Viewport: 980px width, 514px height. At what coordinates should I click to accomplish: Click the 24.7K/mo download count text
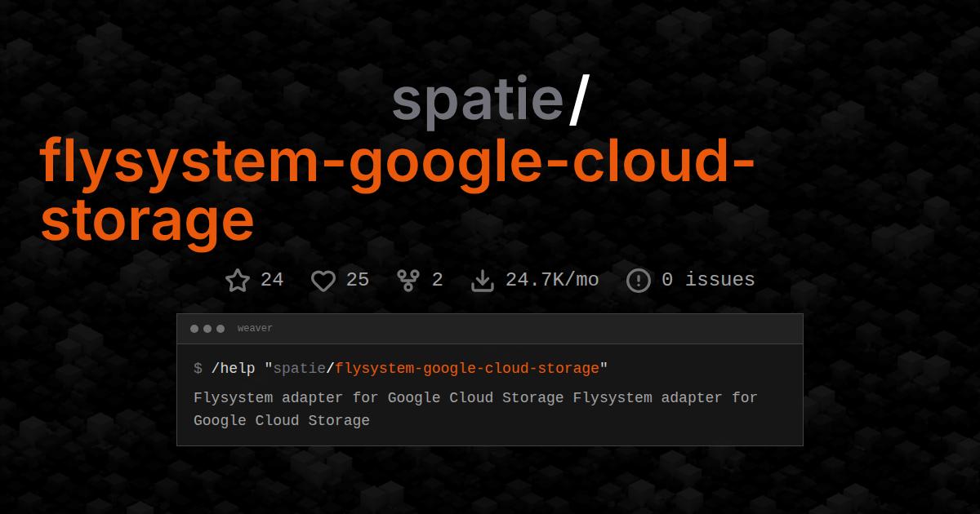[x=552, y=280]
